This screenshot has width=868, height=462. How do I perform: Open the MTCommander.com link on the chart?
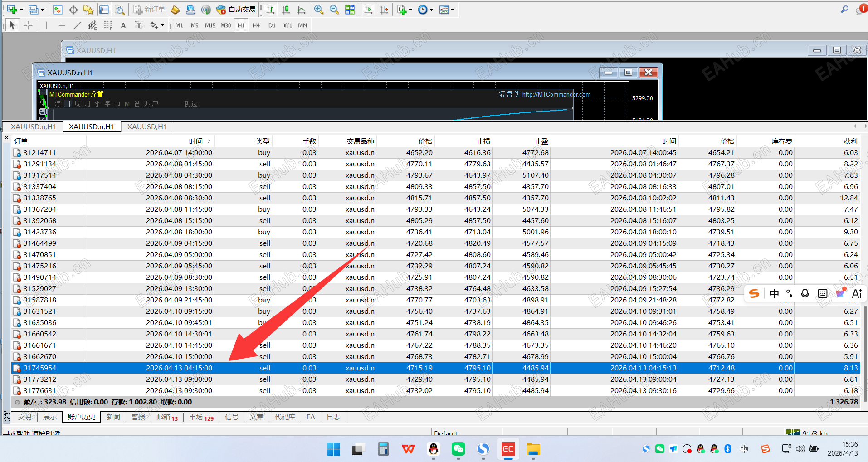click(x=556, y=94)
